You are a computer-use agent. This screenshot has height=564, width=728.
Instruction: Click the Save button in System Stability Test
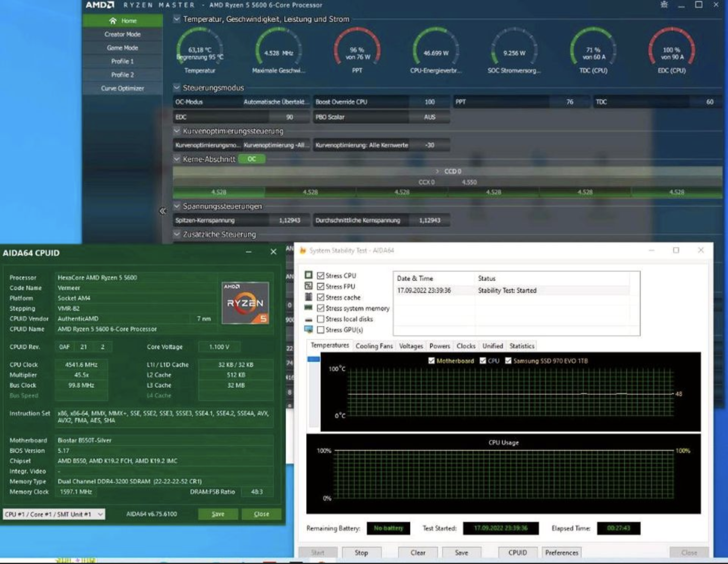462,552
